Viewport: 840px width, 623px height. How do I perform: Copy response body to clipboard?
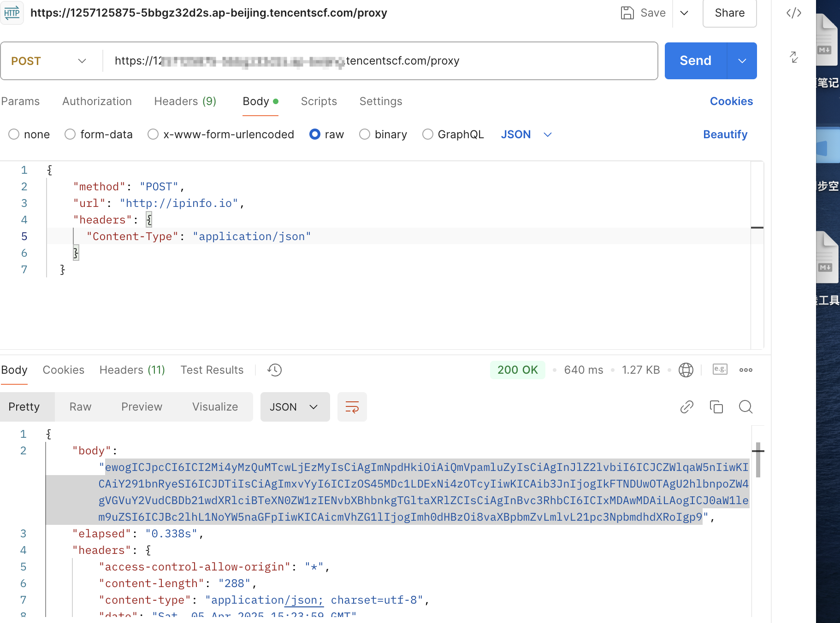click(716, 407)
